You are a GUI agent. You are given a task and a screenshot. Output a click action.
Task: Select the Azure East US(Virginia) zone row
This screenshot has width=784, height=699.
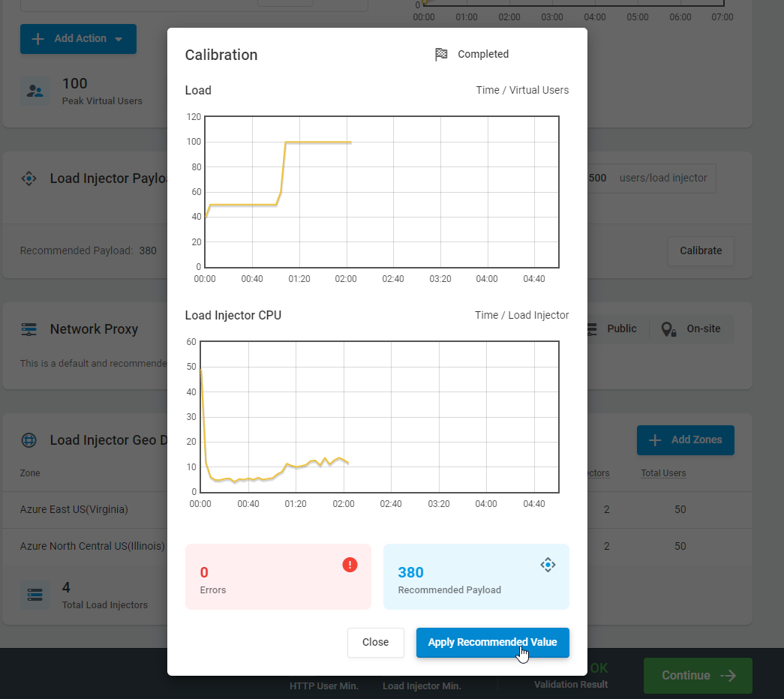pyautogui.click(x=74, y=510)
